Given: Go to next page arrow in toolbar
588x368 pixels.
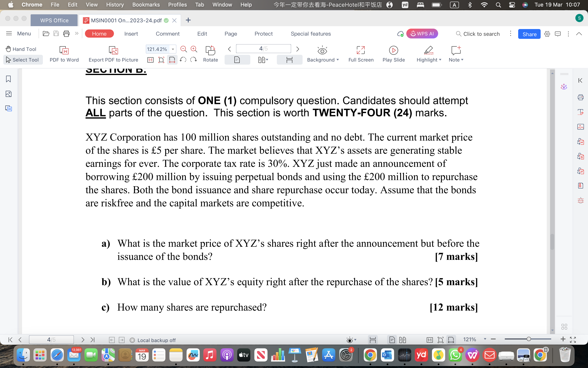Looking at the screenshot, I should pos(298,49).
